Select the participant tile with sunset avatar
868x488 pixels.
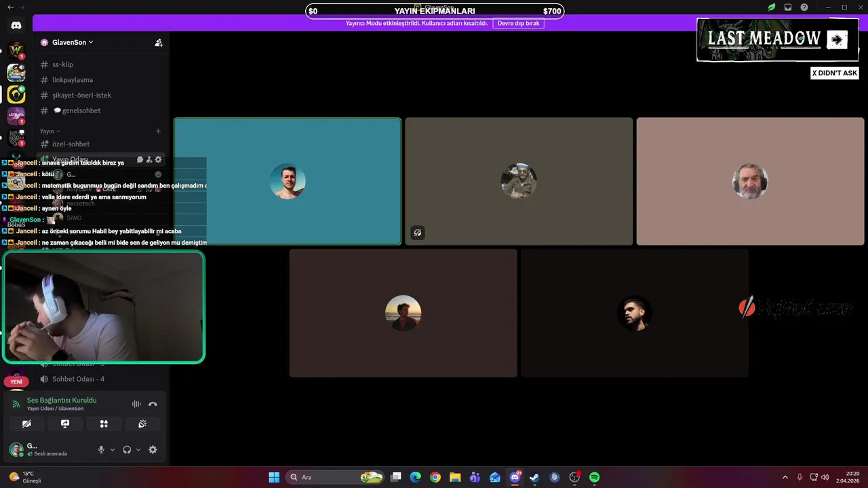[x=403, y=313]
